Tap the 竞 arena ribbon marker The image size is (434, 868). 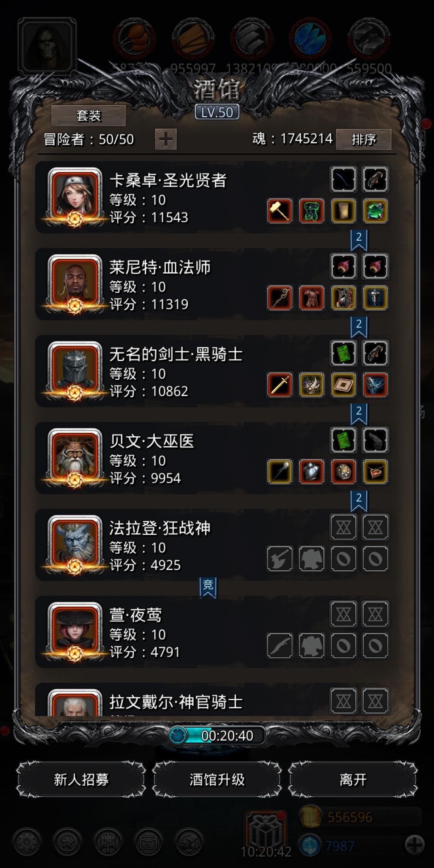208,588
